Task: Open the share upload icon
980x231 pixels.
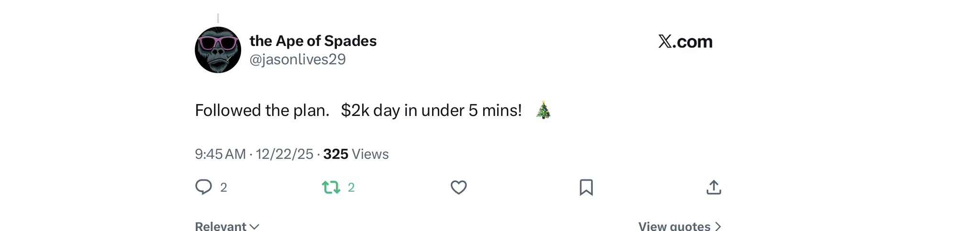Action: point(713,187)
